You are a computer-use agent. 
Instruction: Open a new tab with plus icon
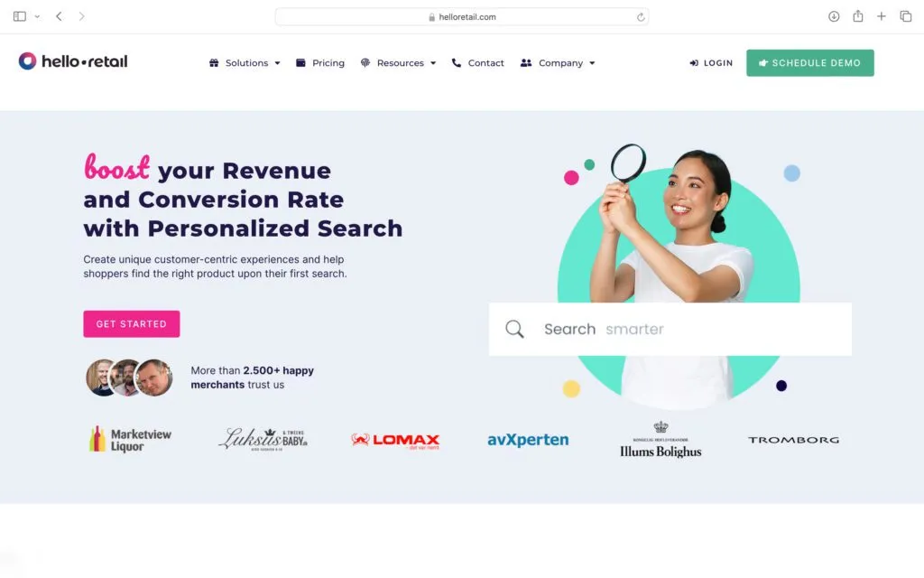click(x=882, y=16)
